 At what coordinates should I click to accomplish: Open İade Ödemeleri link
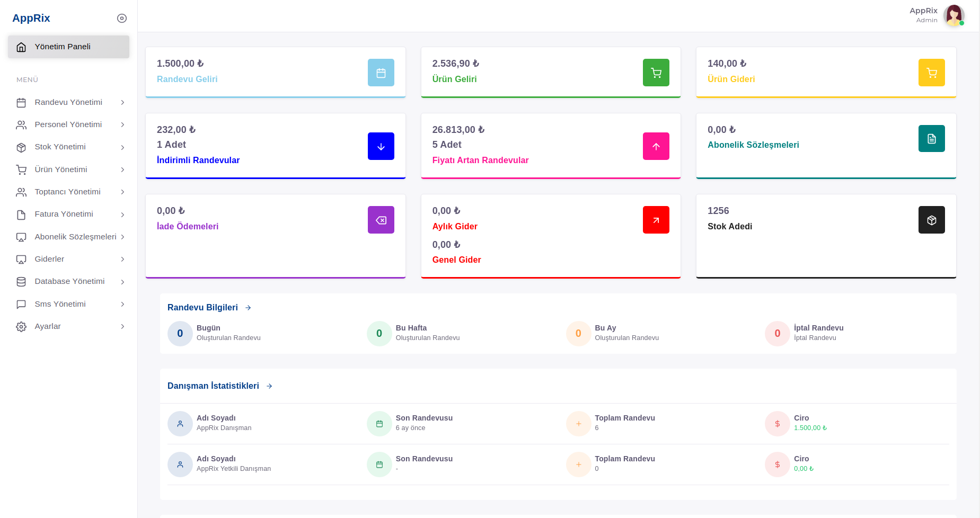pos(188,226)
